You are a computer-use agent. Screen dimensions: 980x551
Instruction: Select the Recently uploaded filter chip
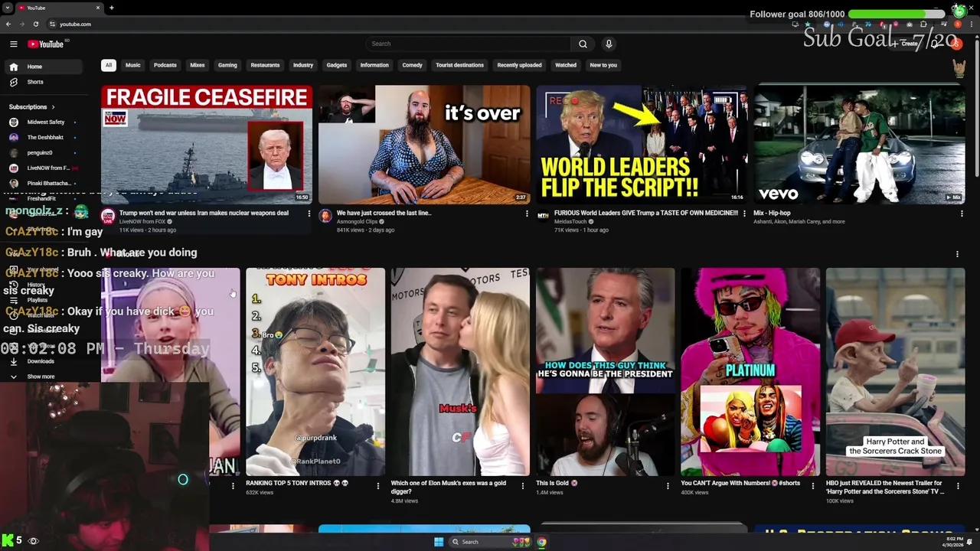pos(519,65)
